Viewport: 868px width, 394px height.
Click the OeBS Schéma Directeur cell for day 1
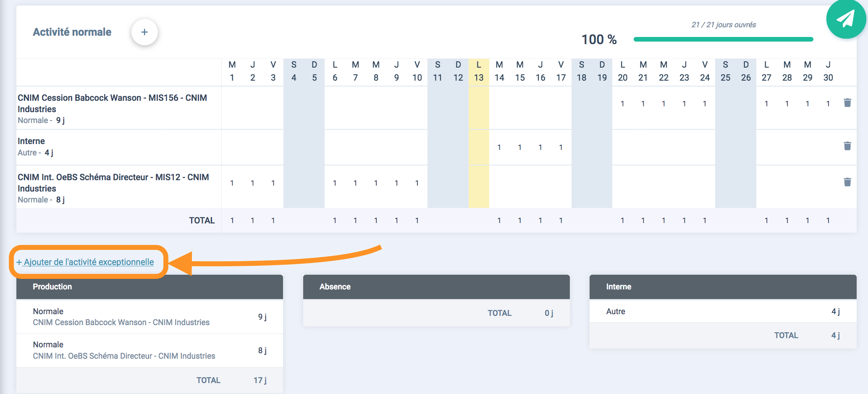[x=232, y=183]
